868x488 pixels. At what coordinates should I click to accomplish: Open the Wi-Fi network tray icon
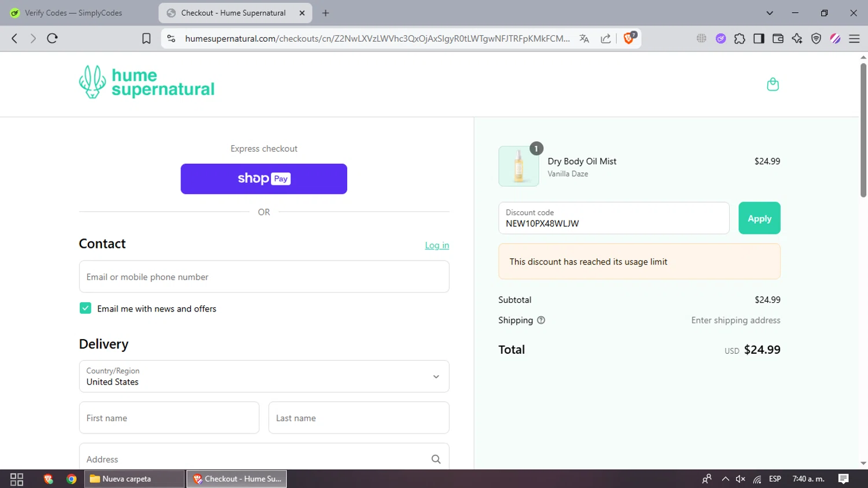click(x=757, y=479)
